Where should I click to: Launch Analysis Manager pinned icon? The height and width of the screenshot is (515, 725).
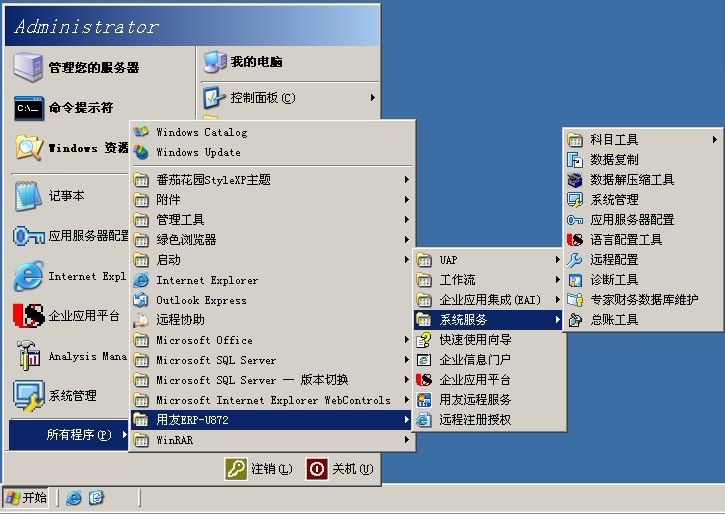tap(27, 356)
